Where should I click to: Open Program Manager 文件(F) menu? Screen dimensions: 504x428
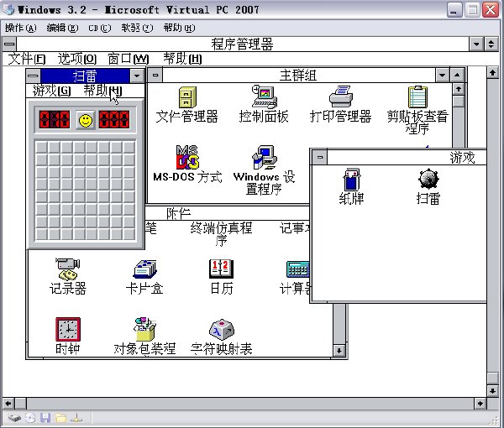pyautogui.click(x=27, y=59)
